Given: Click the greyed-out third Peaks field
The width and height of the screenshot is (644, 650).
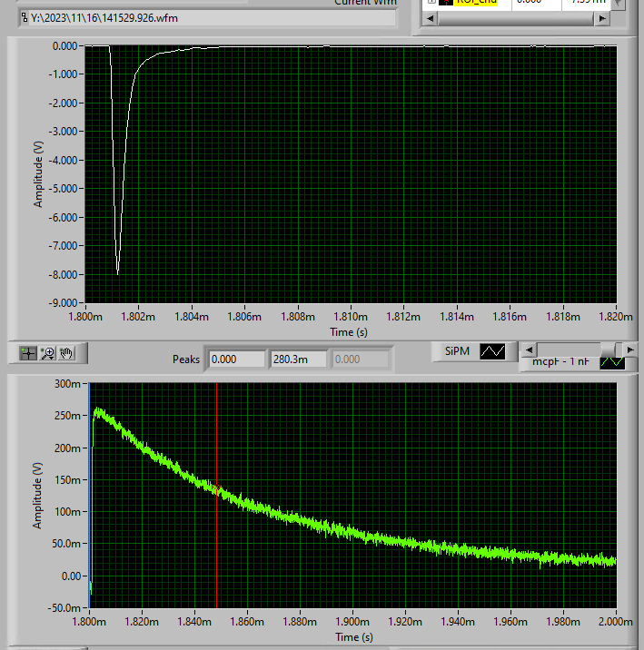Looking at the screenshot, I should tap(361, 359).
